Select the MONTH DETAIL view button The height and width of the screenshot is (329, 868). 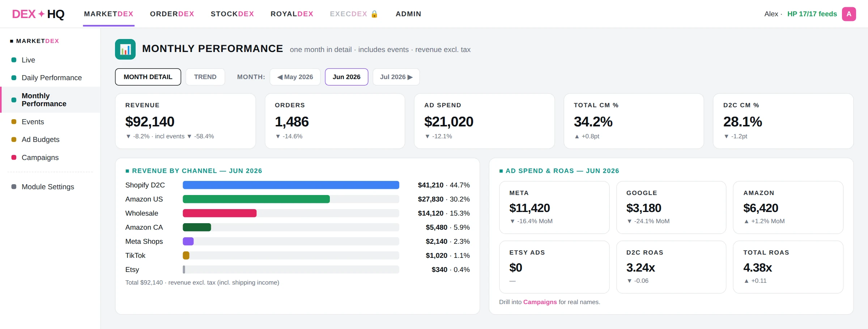pyautogui.click(x=148, y=77)
